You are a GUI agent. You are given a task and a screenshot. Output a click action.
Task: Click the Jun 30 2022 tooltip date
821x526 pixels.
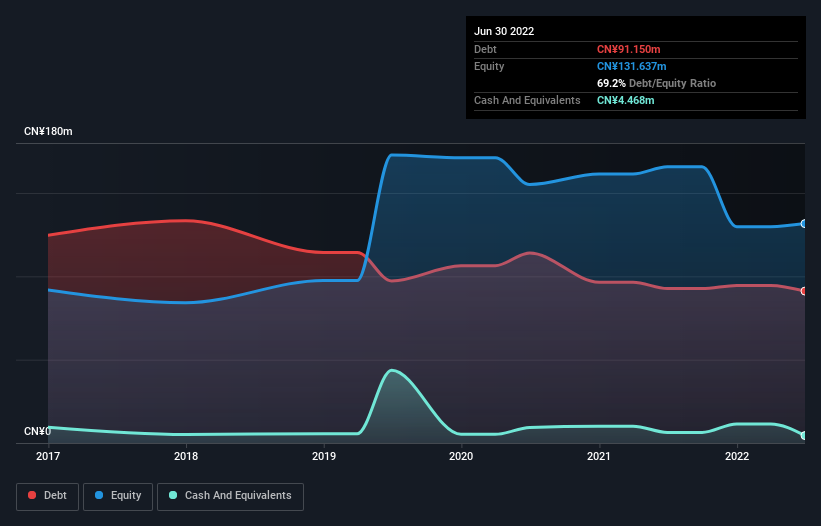[x=504, y=31]
